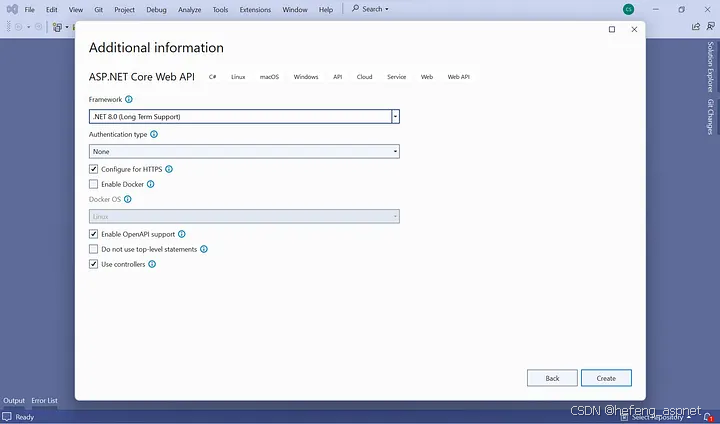Click the Visual Studio logo icon
This screenshot has width=720, height=424.
point(12,9)
